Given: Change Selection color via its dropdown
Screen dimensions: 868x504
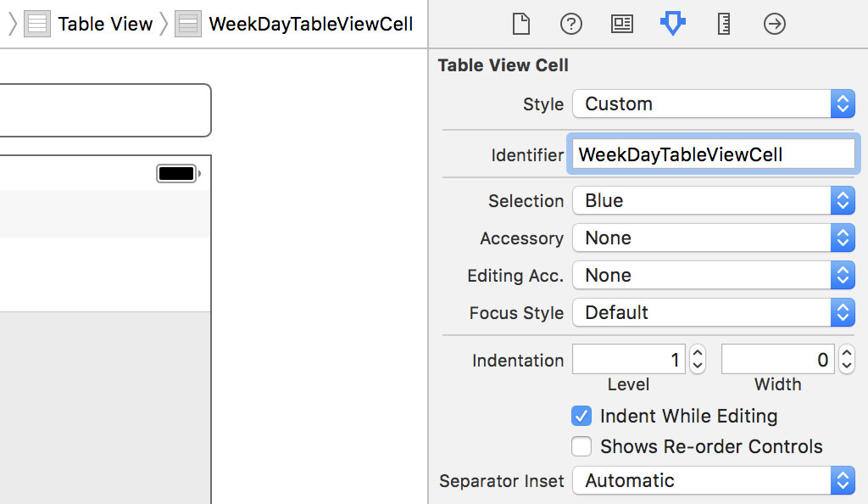Looking at the screenshot, I should (842, 200).
